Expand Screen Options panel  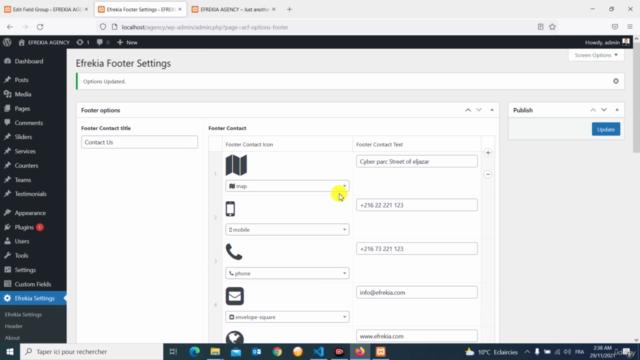(x=596, y=55)
